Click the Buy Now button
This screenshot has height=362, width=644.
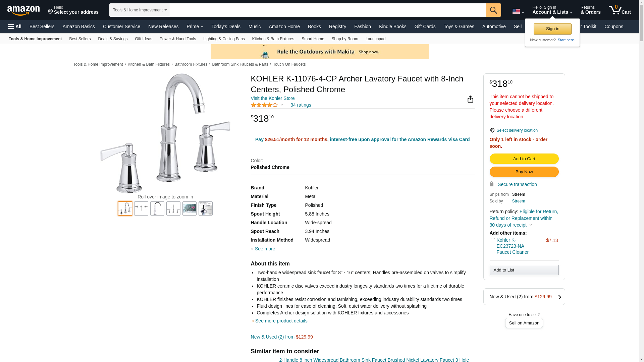click(x=524, y=172)
